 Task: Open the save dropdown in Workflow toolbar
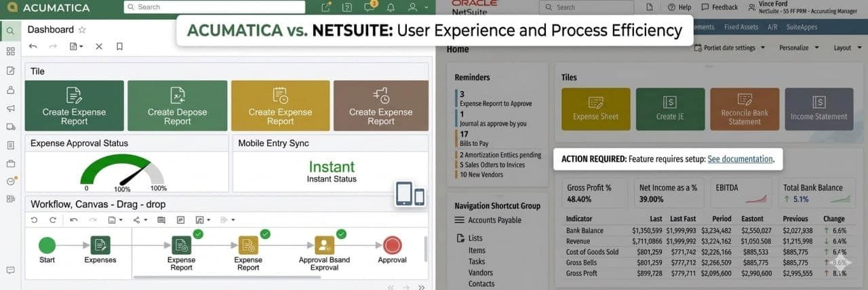pos(116,220)
